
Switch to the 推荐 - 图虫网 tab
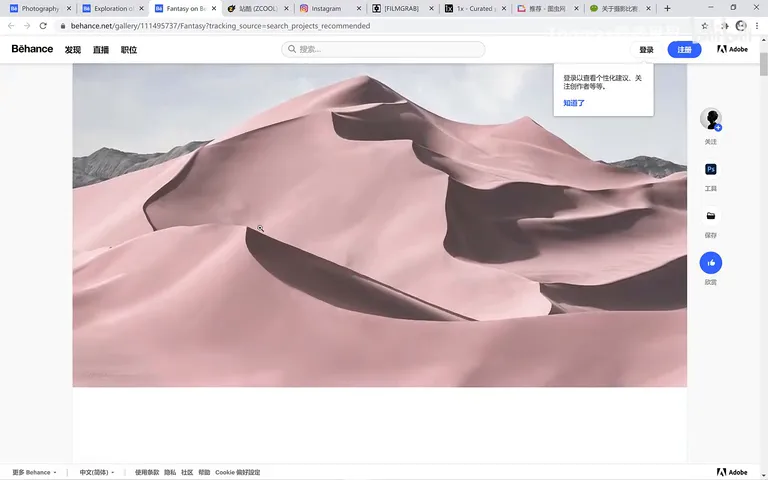point(549,8)
